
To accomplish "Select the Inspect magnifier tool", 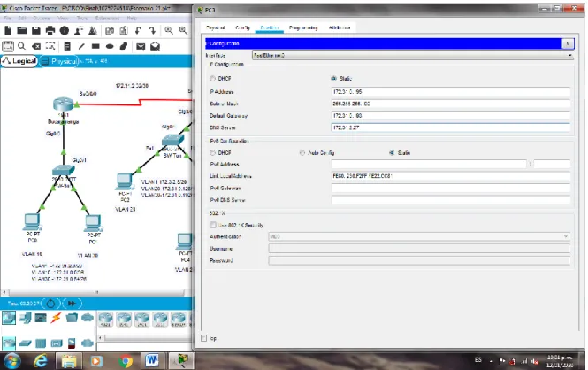I will [x=22, y=47].
